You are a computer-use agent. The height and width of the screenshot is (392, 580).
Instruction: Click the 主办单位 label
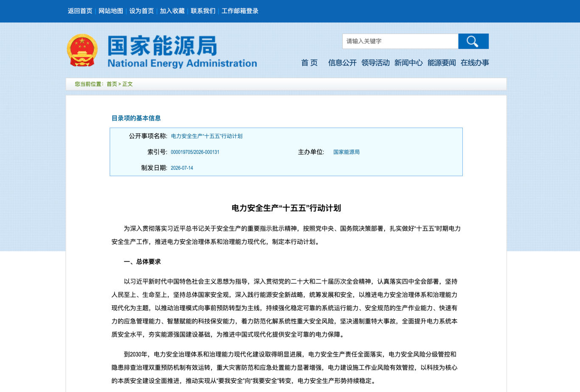311,152
